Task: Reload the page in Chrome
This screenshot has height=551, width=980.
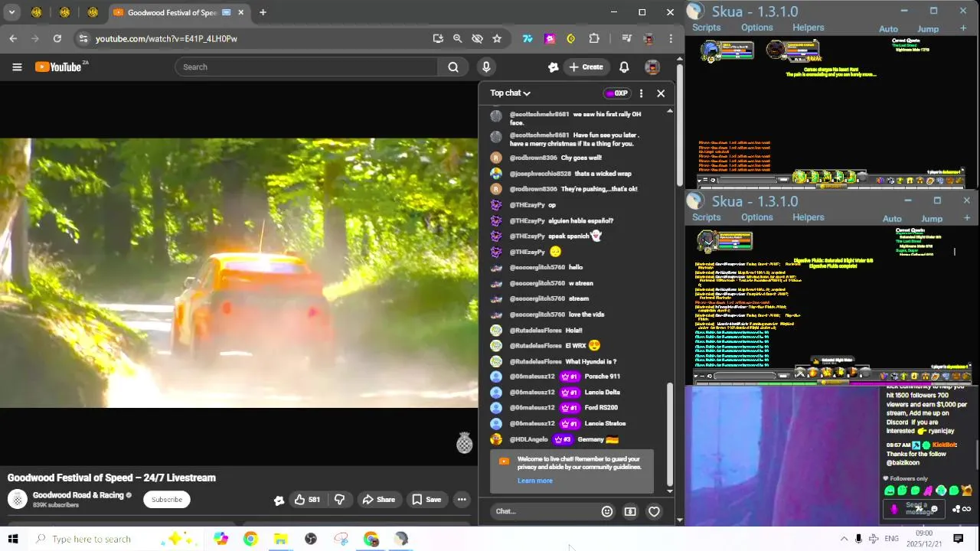Action: pos(57,38)
